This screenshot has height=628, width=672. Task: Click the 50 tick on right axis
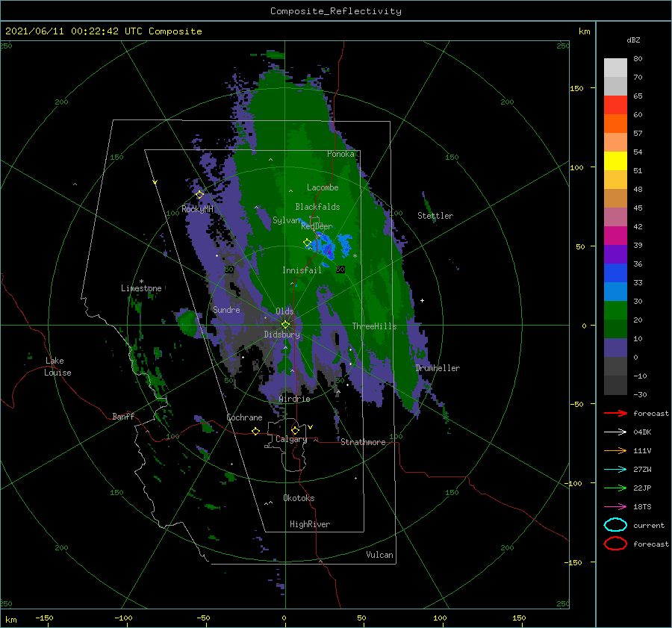coord(580,246)
